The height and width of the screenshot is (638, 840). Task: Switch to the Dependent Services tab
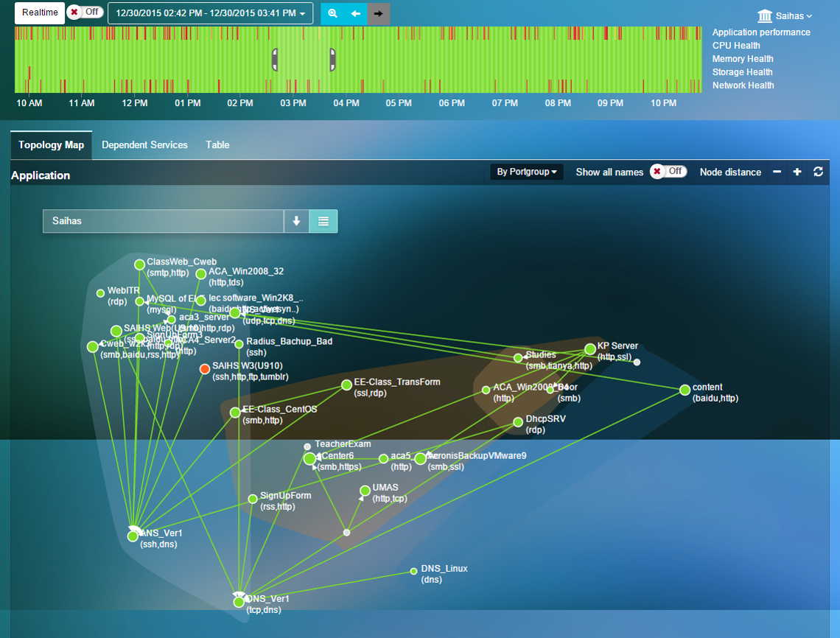tap(144, 145)
